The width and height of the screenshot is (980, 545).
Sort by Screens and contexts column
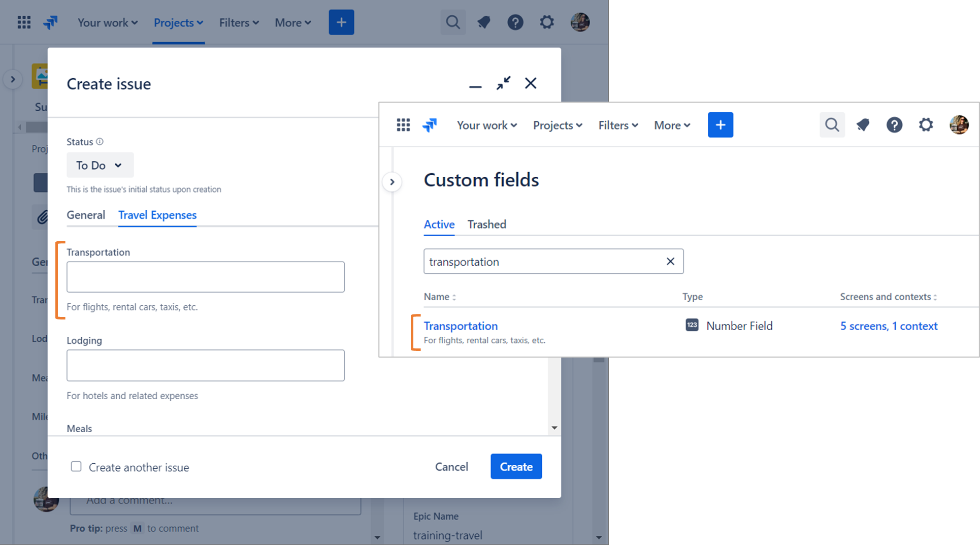[x=888, y=297]
